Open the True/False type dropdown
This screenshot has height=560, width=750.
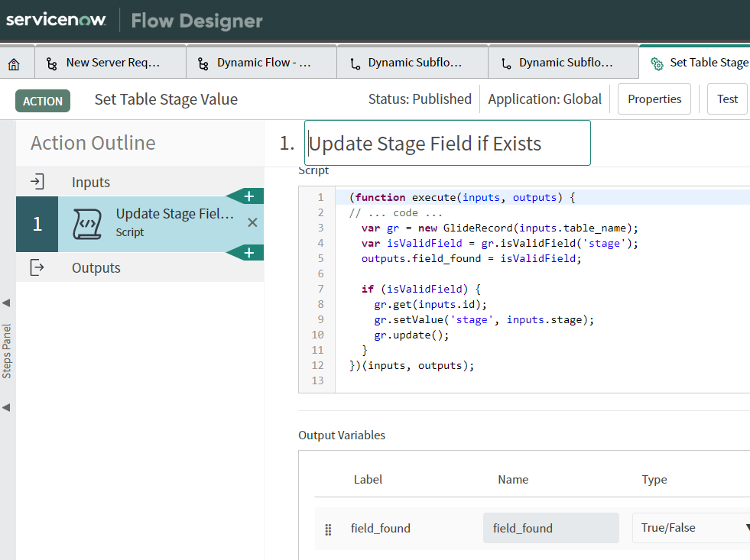tap(690, 528)
